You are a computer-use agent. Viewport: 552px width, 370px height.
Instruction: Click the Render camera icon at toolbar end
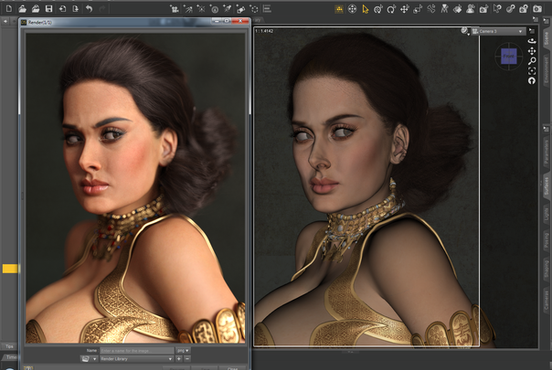pyautogui.click(x=537, y=9)
